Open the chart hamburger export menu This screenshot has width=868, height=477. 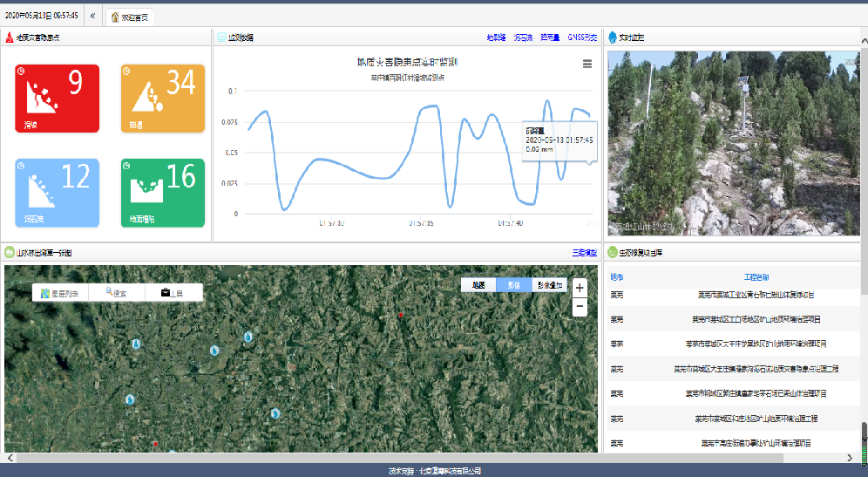(587, 65)
